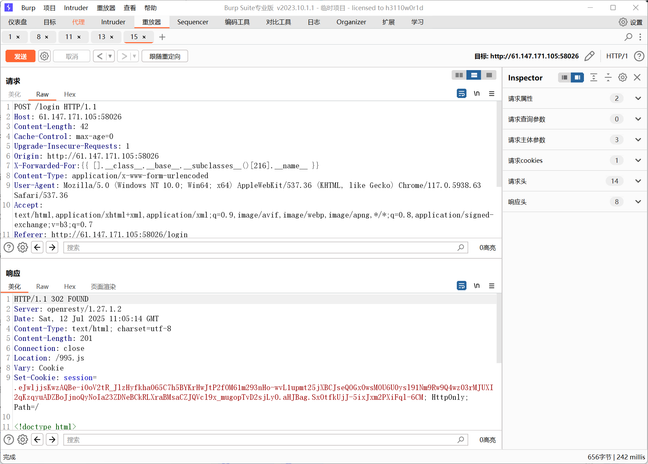This screenshot has height=464, width=648.
Task: Open Inspector settings gear
Action: coord(622,77)
